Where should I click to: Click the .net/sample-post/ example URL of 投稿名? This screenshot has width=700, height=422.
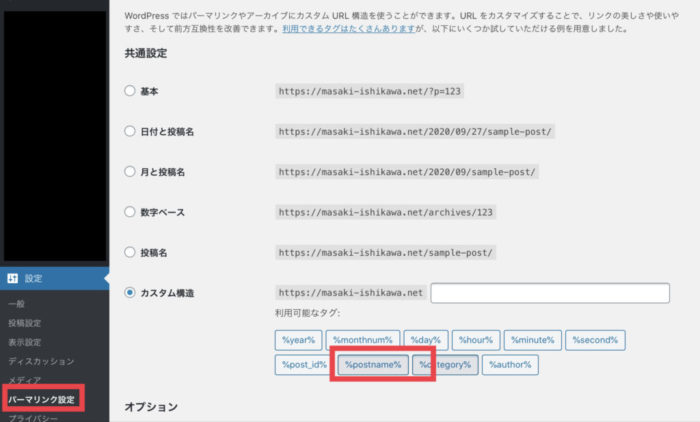point(385,253)
